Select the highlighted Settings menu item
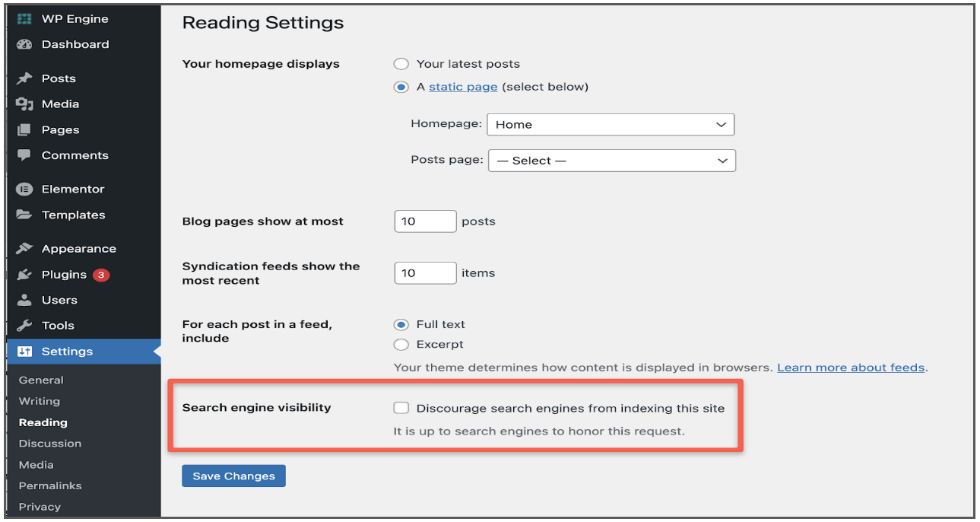Image resolution: width=980 pixels, height=522 pixels. click(x=84, y=351)
